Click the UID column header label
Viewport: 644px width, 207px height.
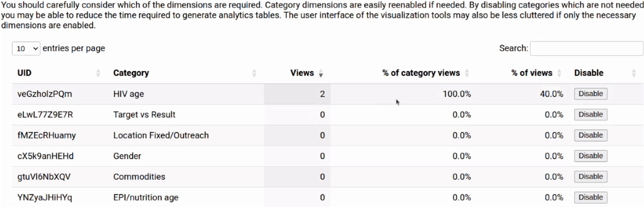24,73
